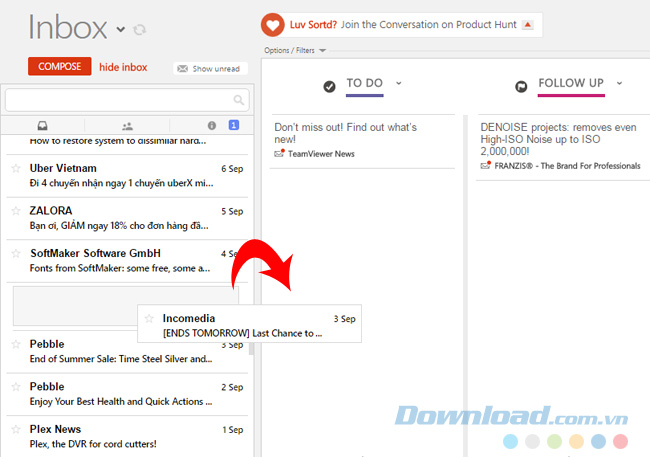Screen dimensions: 650x457
Task: Open the Product Hunt conversation link
Action: pyautogui.click(x=429, y=24)
